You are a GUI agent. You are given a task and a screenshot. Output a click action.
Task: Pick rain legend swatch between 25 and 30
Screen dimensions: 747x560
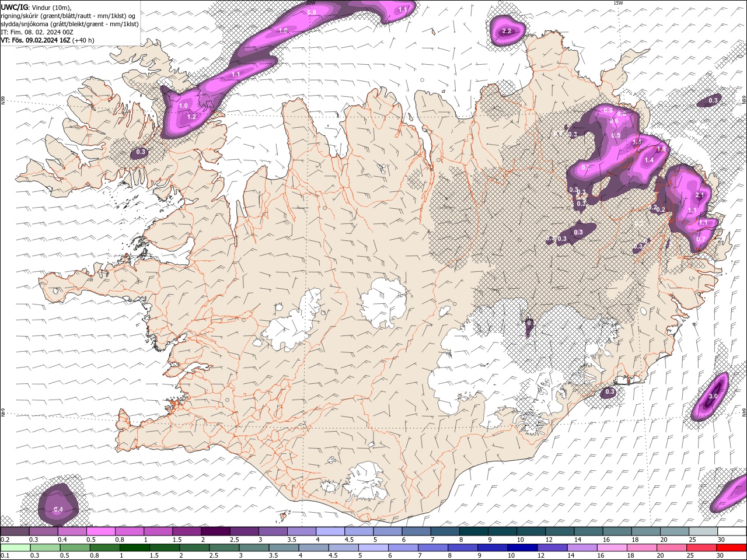point(701,548)
